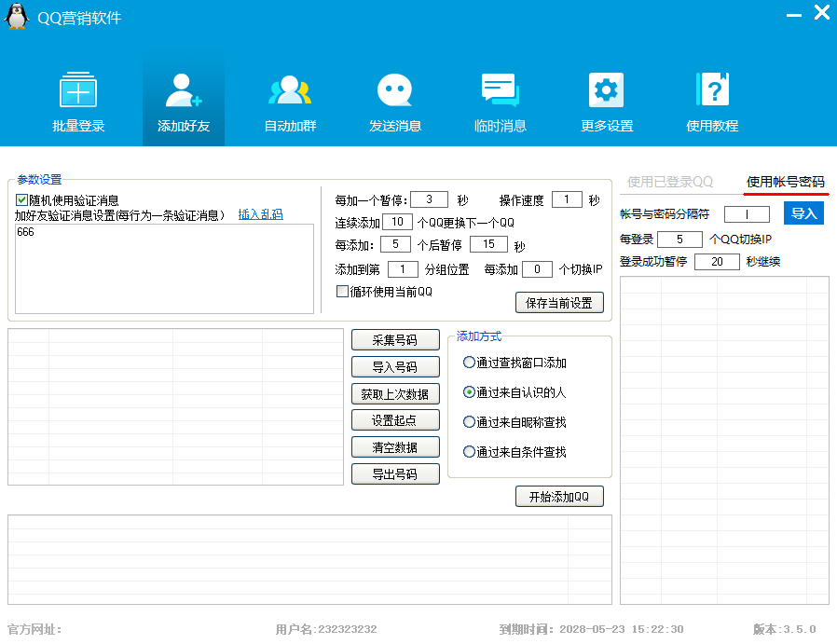This screenshot has height=644, width=837.
Task: Click the 导入号码 button
Action: tap(395, 366)
